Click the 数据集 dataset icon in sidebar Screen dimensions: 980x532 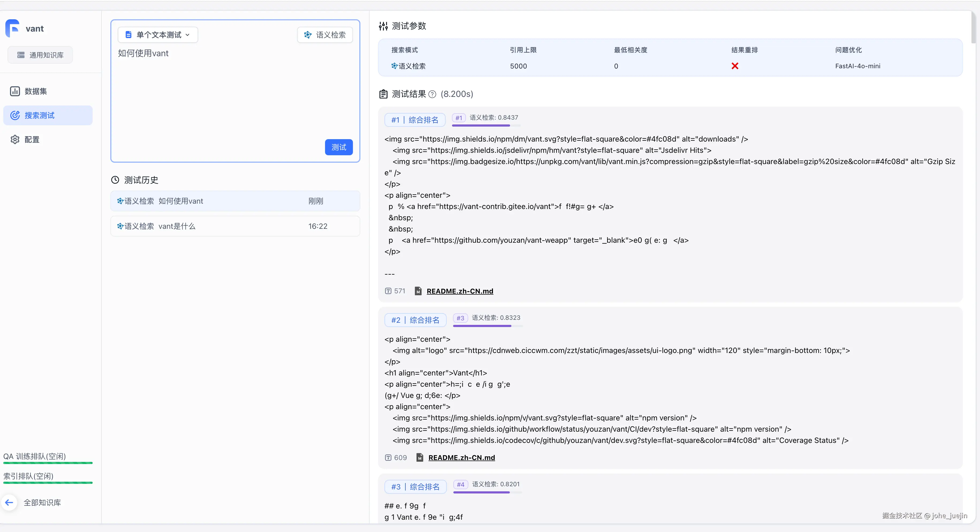coord(15,91)
